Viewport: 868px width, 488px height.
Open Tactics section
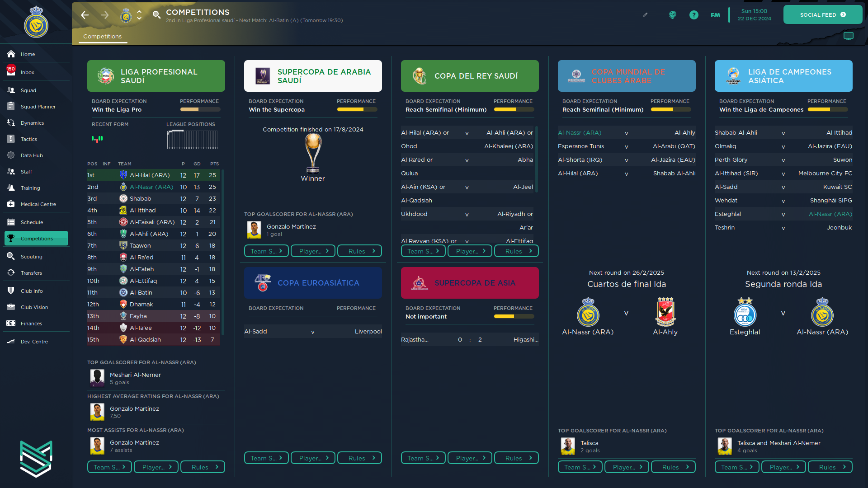point(36,139)
